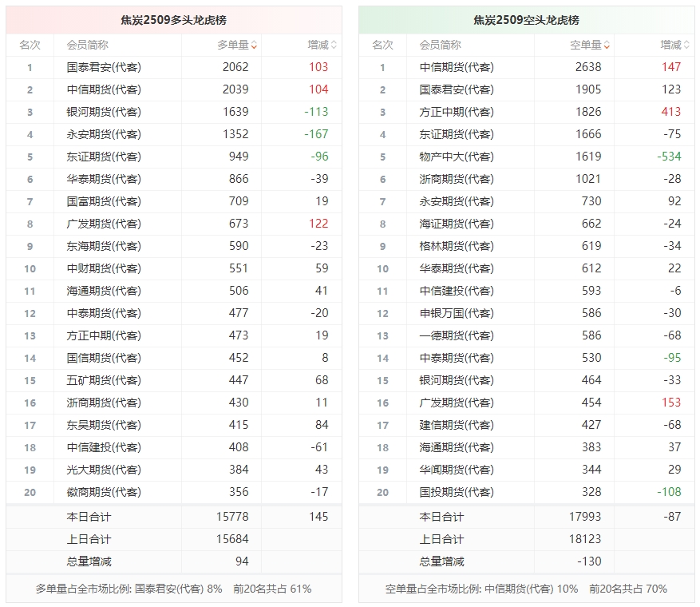This screenshot has width=700, height=607.
Task: Select 中财期货(代客) row
Action: (174, 268)
